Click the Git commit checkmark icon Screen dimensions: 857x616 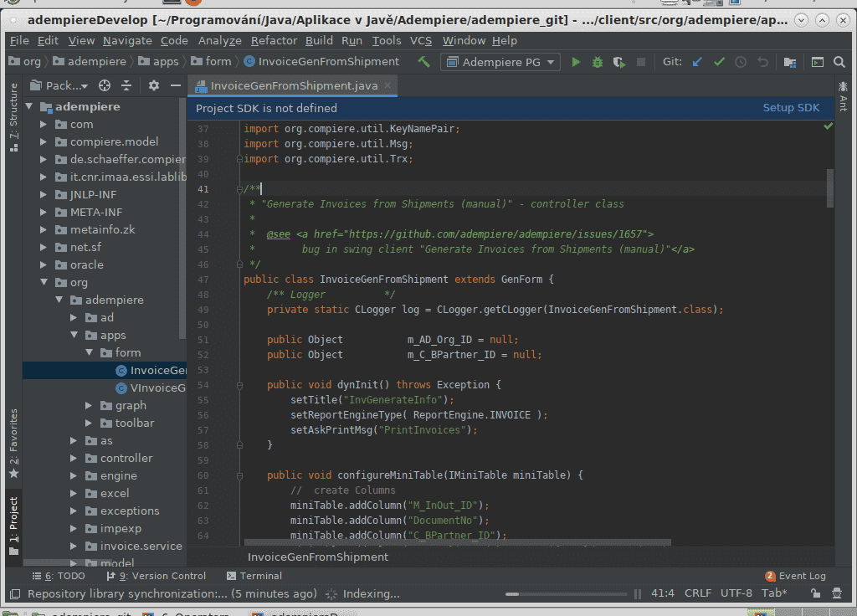tap(719, 62)
